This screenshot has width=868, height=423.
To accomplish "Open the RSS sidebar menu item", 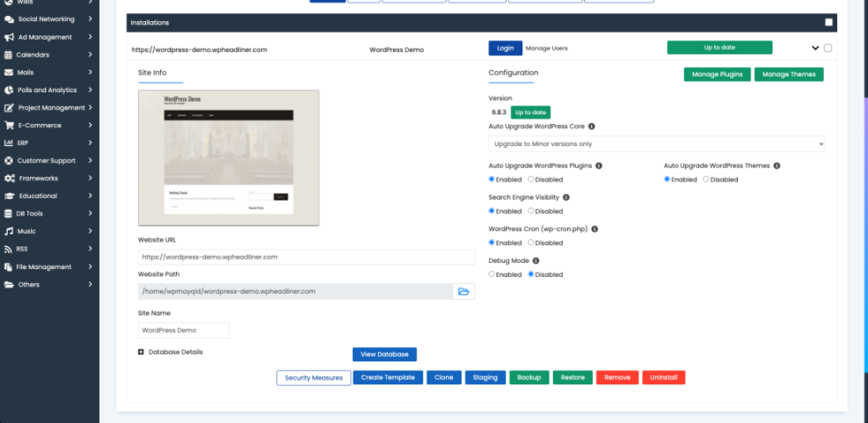I will point(49,249).
